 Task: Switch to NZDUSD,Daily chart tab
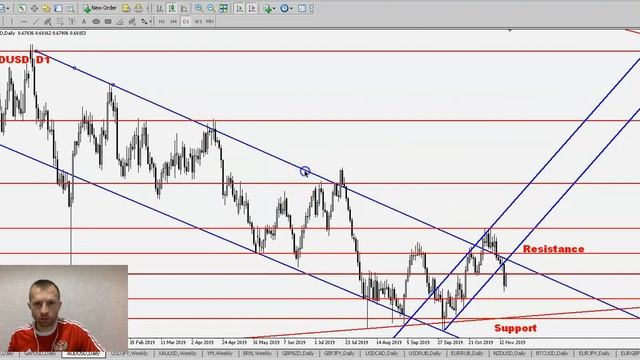click(509, 353)
